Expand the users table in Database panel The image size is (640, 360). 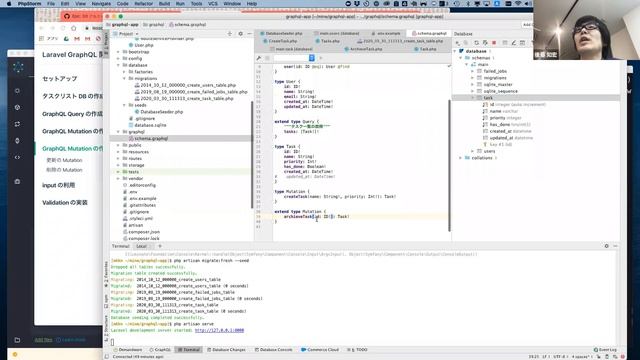point(473,151)
